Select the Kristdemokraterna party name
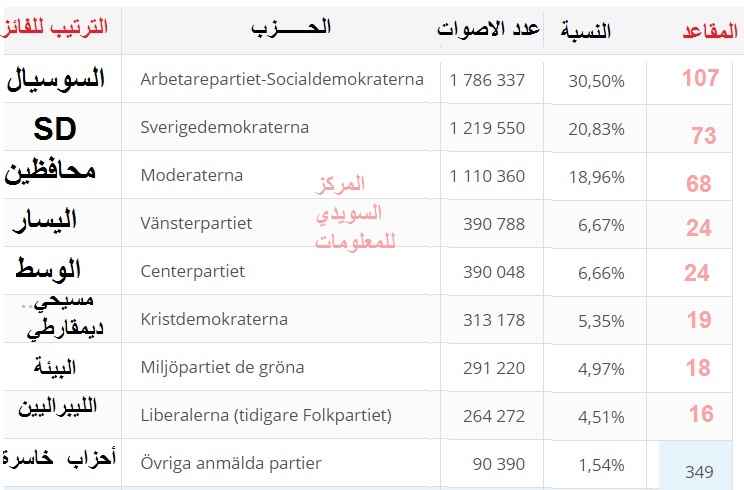The height and width of the screenshot is (490, 744). click(x=214, y=319)
